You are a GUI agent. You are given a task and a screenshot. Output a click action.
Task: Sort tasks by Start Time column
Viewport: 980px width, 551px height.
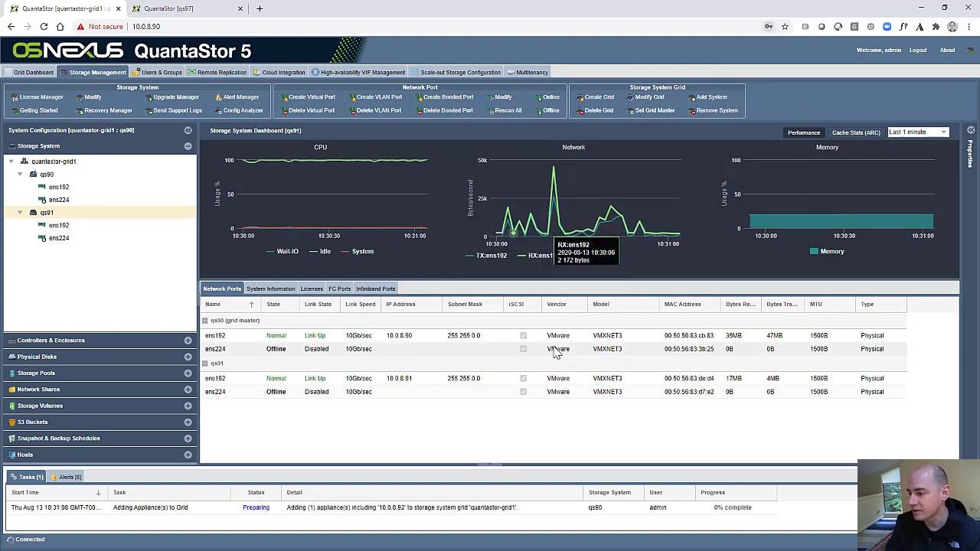pos(56,493)
